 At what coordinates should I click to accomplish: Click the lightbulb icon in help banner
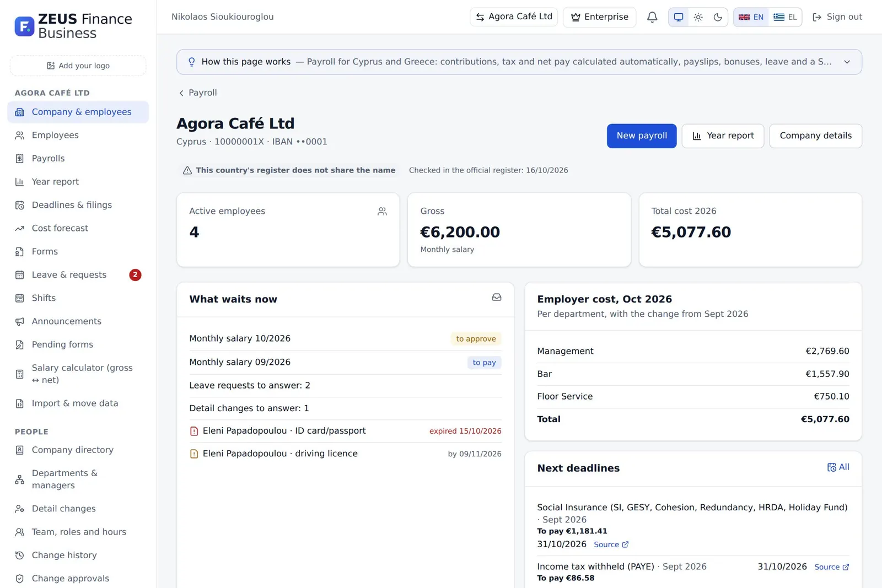(191, 62)
